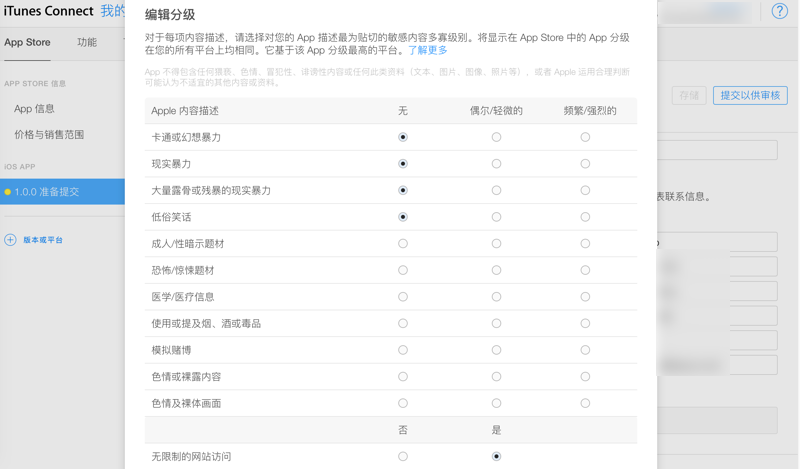Select 频繁/强烈的 for 现实暴力

[x=585, y=164]
